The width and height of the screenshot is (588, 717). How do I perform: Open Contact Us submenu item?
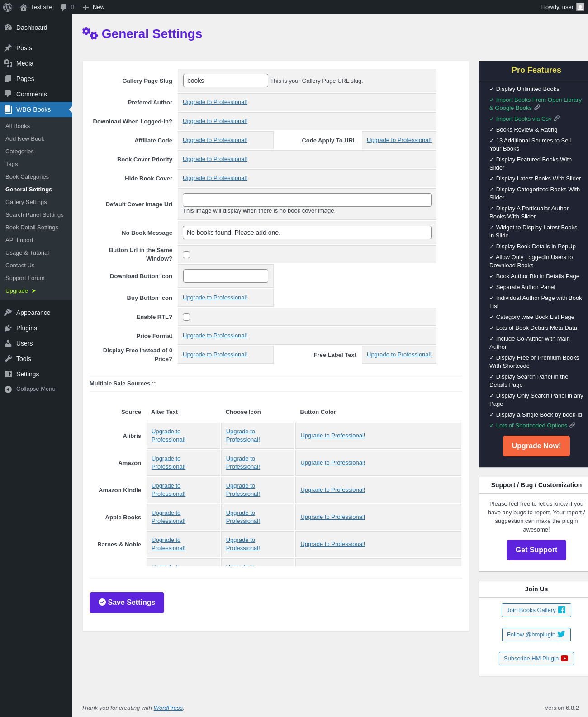click(x=20, y=266)
